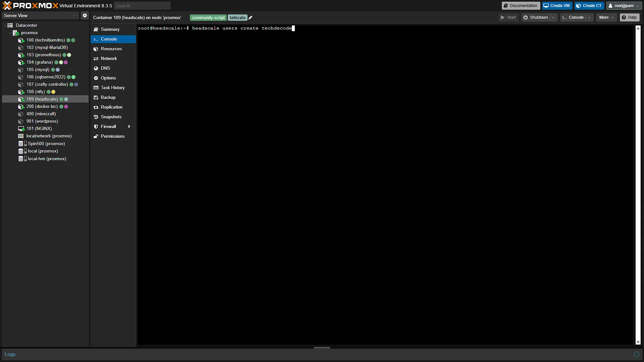Open the DNS settings
The image size is (644, 362).
point(113,68)
